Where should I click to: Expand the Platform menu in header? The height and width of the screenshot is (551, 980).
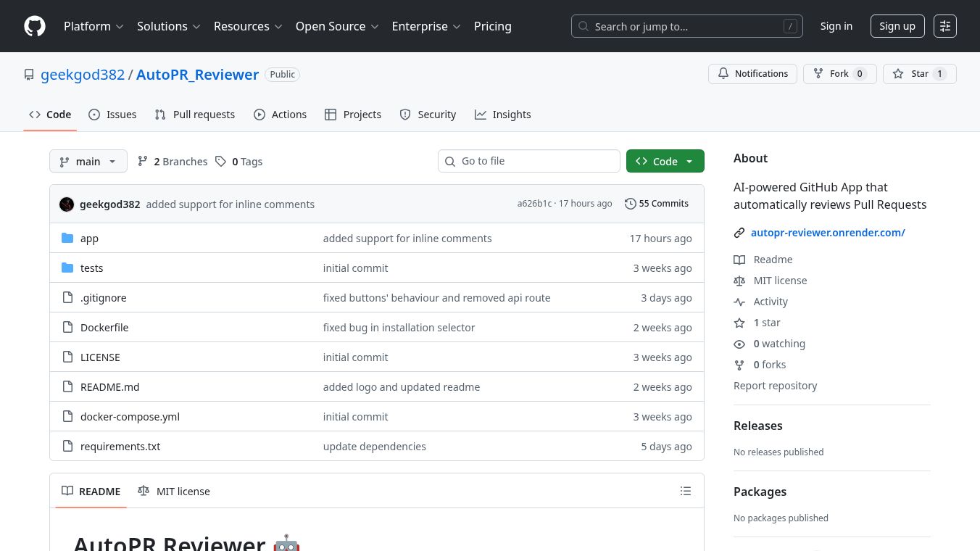[94, 26]
